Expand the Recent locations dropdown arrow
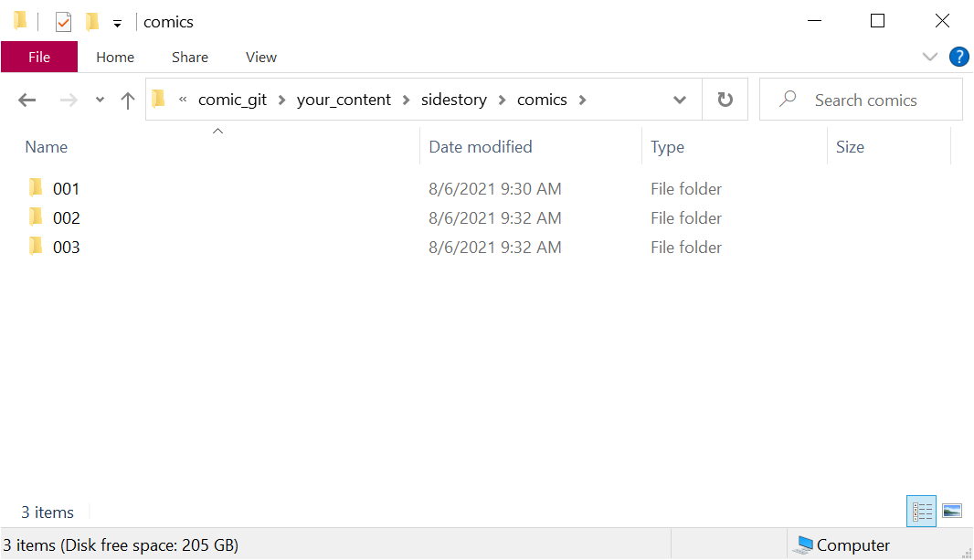The height and width of the screenshot is (560, 974). 100,100
